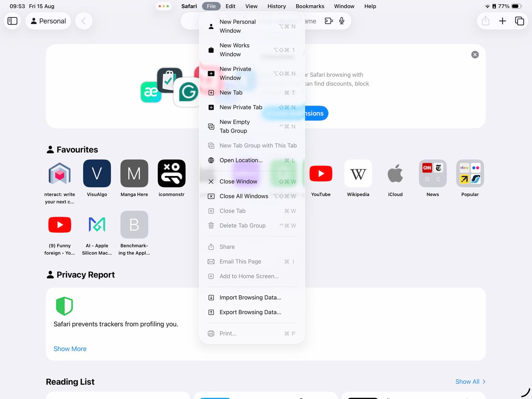Open the Benchmarking the Apple favourite
Viewport: 532px width, 399px height.
[134, 225]
